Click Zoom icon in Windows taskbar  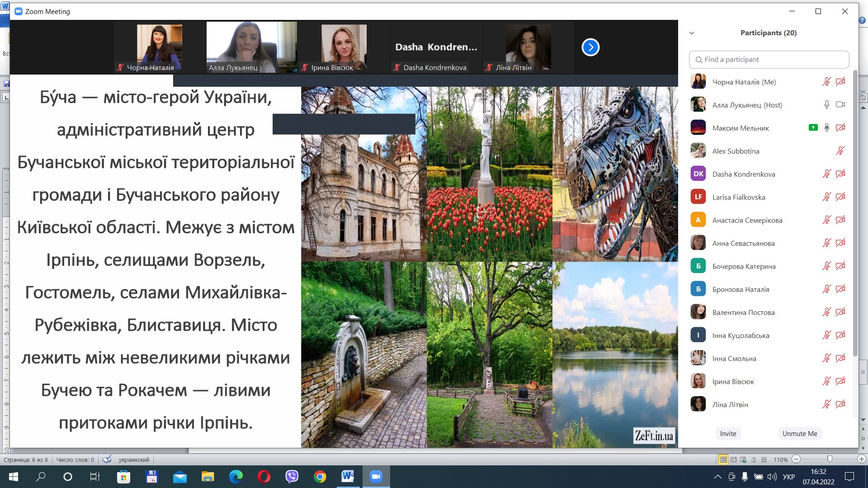376,477
